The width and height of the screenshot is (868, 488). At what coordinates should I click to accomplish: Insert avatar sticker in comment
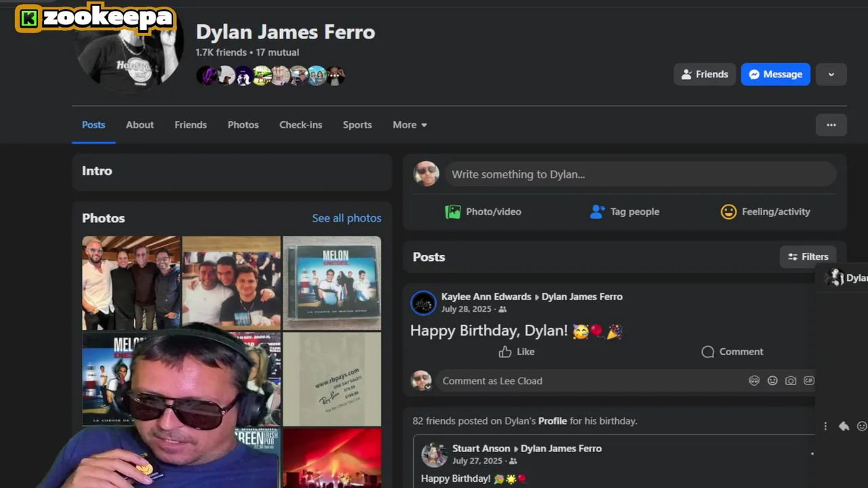click(754, 381)
